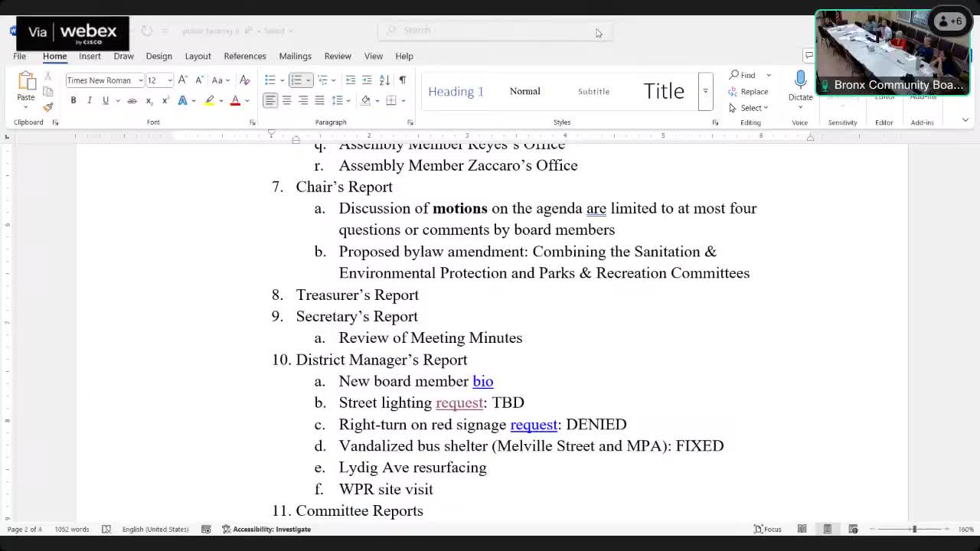Show or hide paragraph marks
The width and height of the screenshot is (980, 551).
[x=402, y=80]
